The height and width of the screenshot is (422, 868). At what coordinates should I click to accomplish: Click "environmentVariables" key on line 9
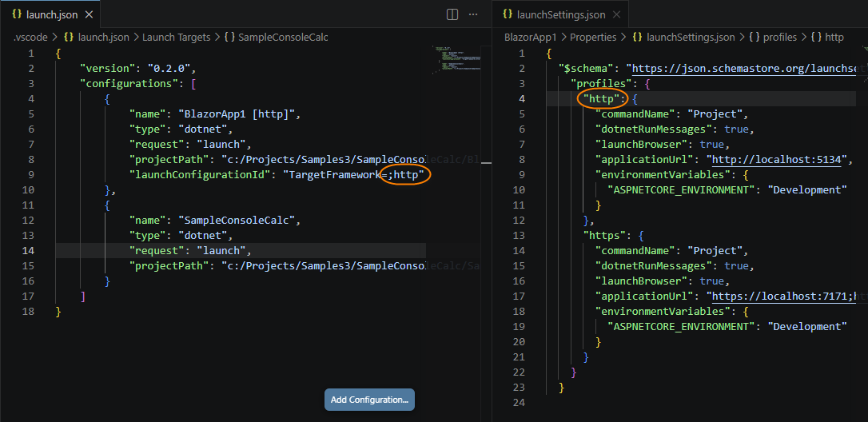[663, 176]
